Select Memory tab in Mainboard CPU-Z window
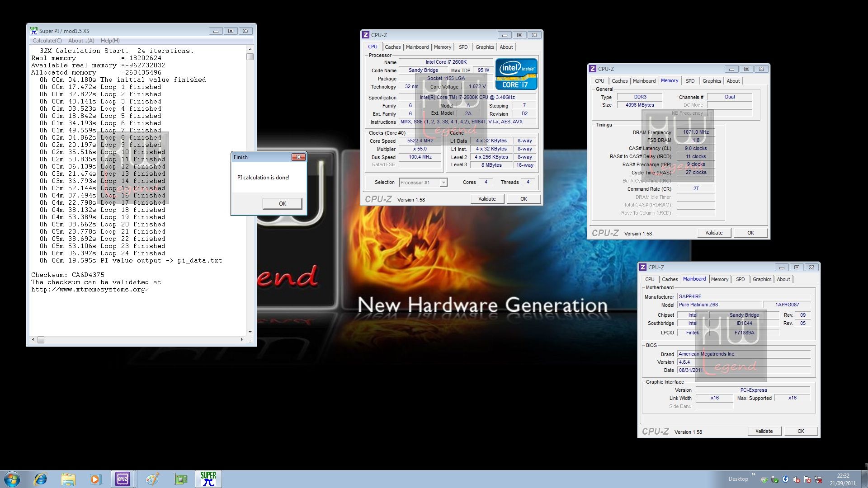Screen dimensions: 868x488 (720, 279)
